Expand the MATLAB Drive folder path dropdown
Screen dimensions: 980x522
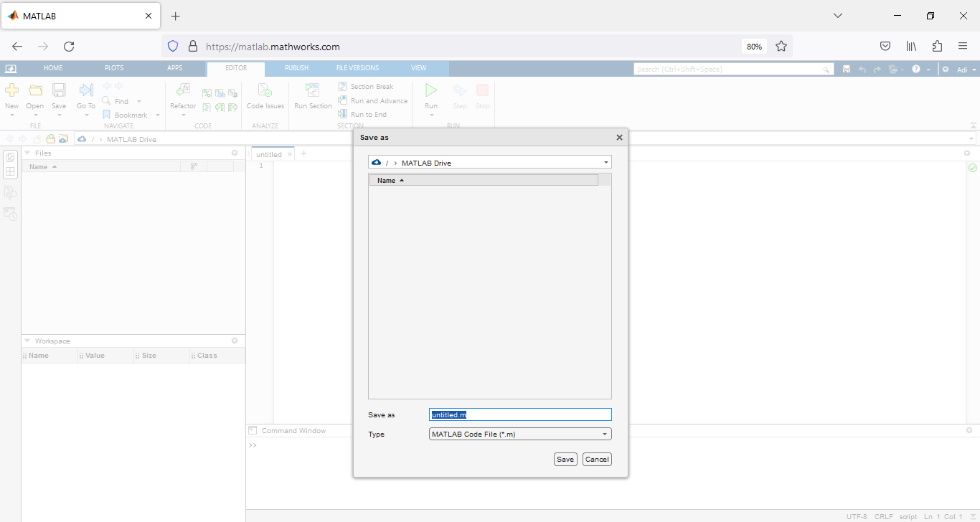[606, 163]
